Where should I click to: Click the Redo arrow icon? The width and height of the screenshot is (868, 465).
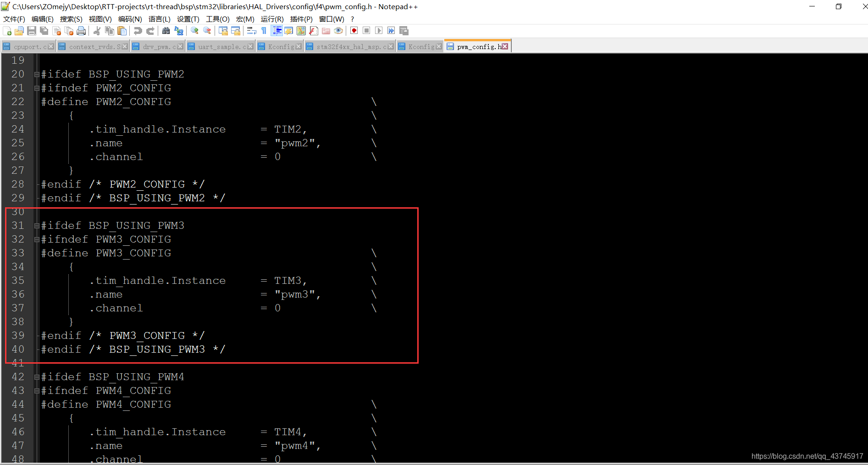pyautogui.click(x=150, y=31)
